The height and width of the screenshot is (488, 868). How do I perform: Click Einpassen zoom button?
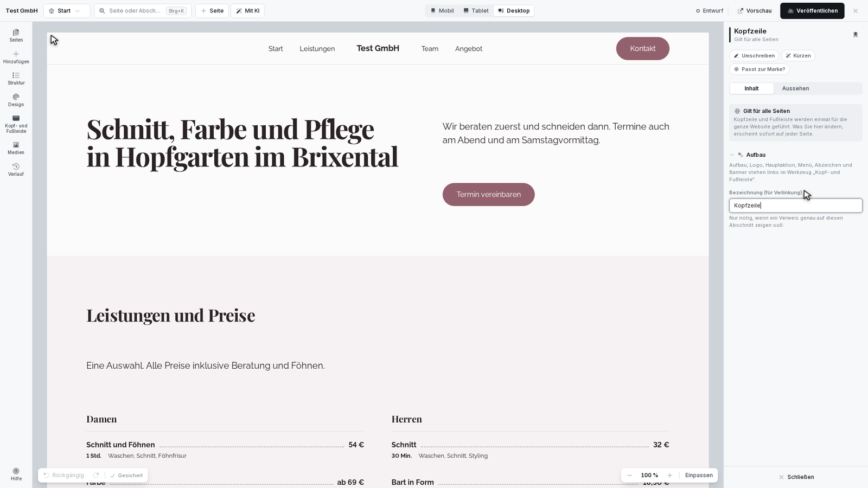tap(699, 476)
